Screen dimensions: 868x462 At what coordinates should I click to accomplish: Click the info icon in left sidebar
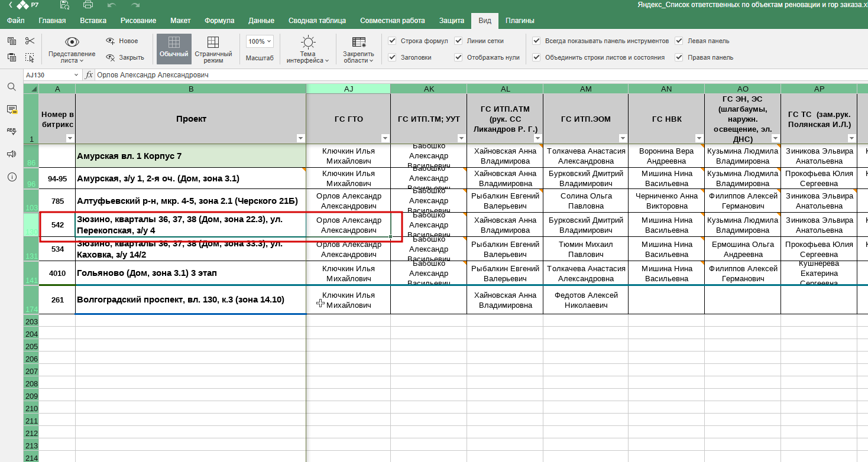pyautogui.click(x=12, y=176)
